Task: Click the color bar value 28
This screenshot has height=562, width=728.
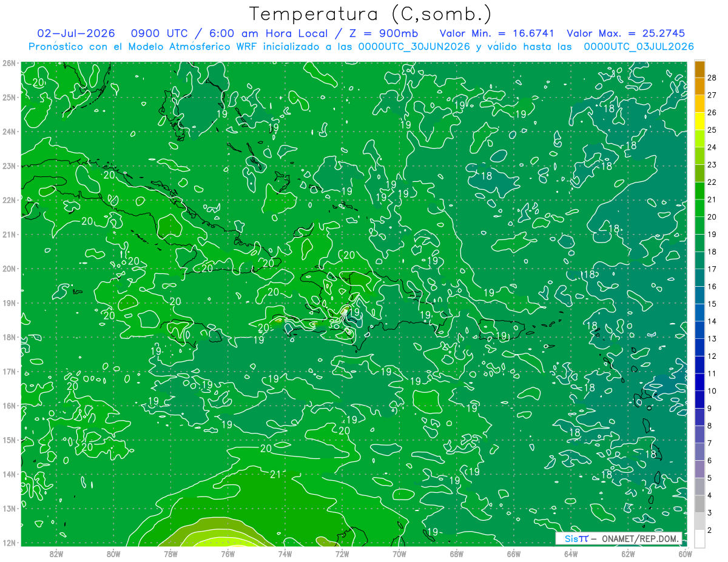Action: click(x=712, y=78)
